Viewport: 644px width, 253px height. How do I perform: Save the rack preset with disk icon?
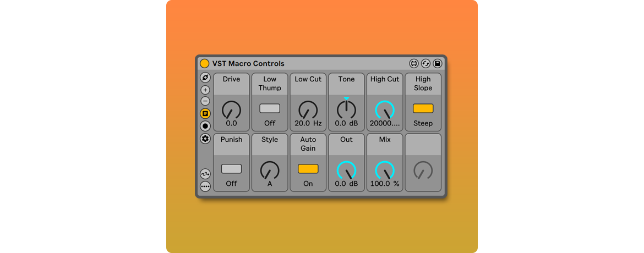(437, 64)
